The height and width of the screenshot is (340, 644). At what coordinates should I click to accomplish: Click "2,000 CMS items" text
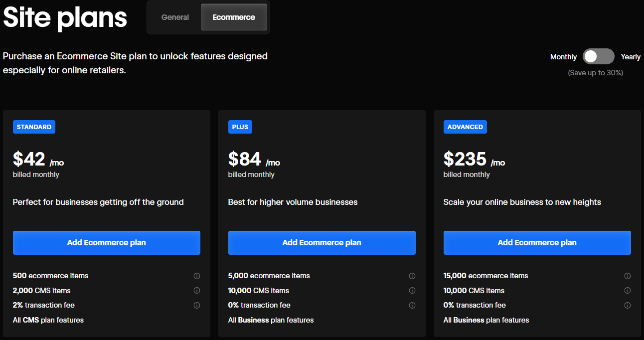click(42, 291)
